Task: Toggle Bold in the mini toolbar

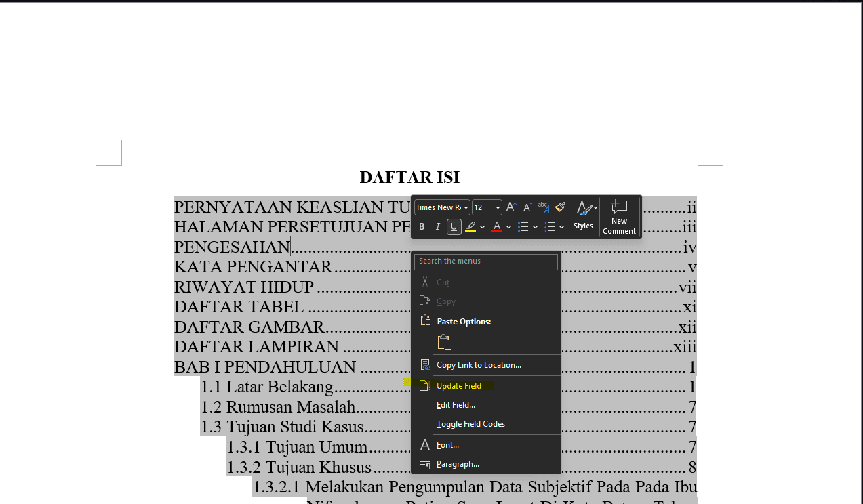Action: [x=422, y=226]
